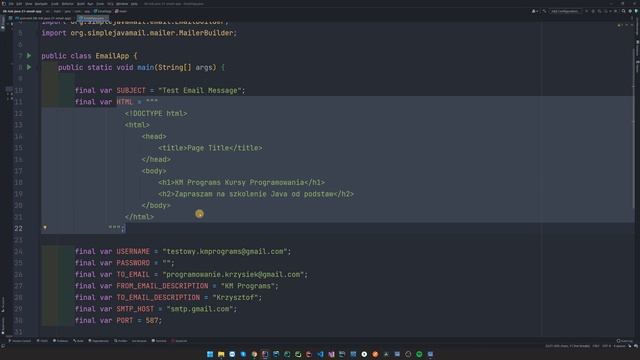Click the SMTP_HOST variable name
The image size is (640, 360).
(x=135, y=309)
